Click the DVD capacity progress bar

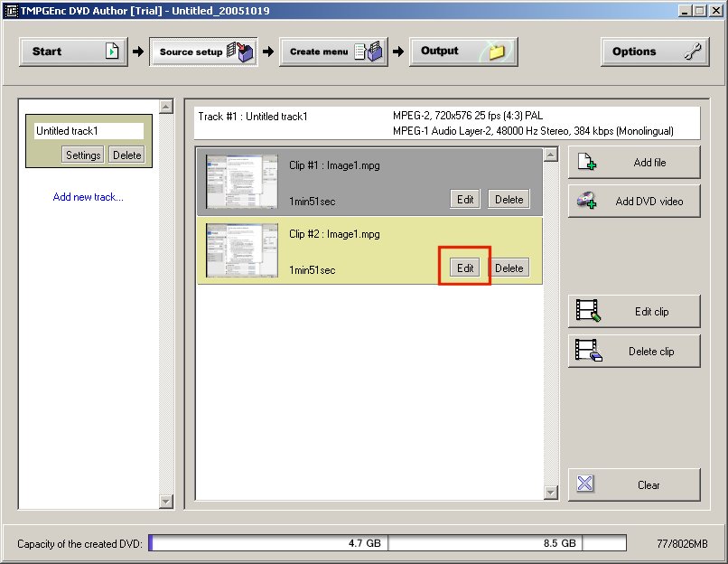387,543
